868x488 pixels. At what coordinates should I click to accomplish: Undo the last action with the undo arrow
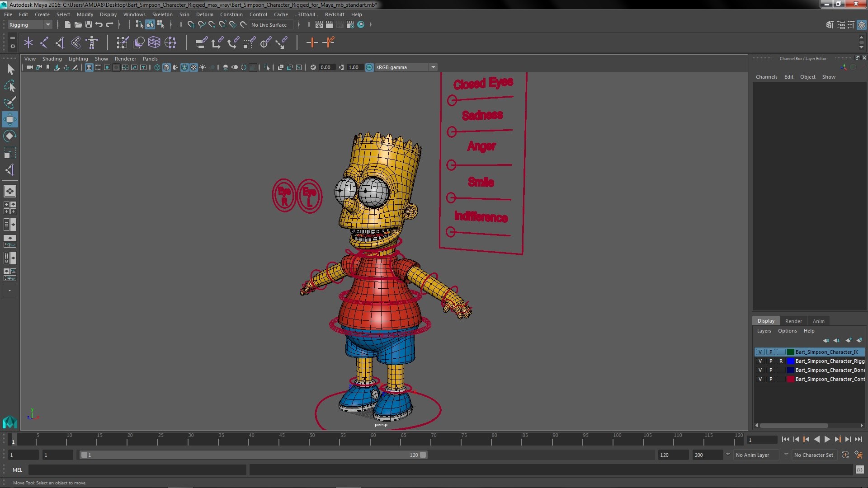99,25
